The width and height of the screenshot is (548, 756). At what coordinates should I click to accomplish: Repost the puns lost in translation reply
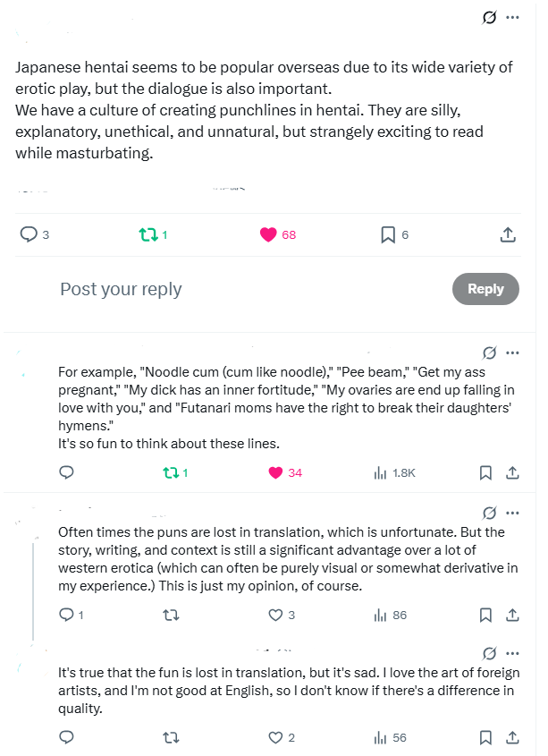[x=171, y=615]
